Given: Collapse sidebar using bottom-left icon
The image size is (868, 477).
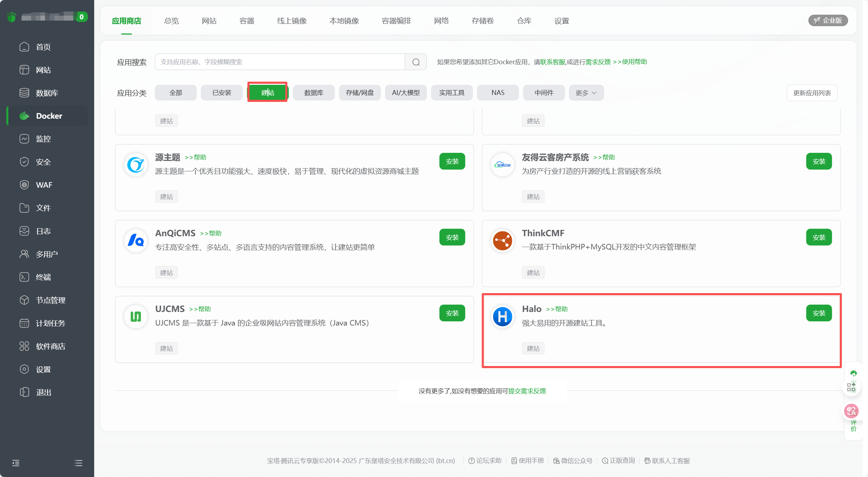Looking at the screenshot, I should (16, 463).
